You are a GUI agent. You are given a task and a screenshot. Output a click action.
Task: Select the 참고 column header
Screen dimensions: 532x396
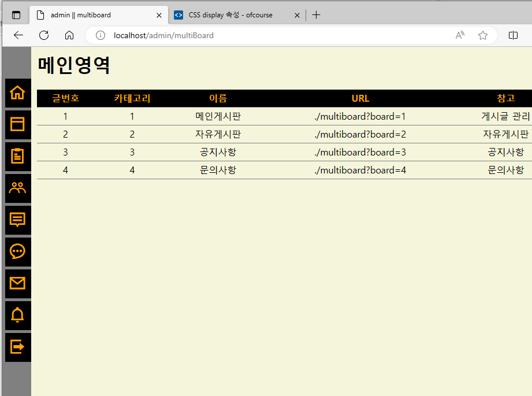pos(505,98)
